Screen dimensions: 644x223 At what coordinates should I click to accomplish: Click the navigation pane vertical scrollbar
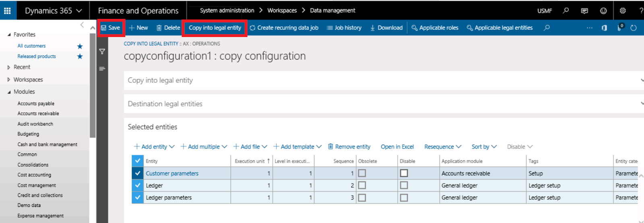93,85
